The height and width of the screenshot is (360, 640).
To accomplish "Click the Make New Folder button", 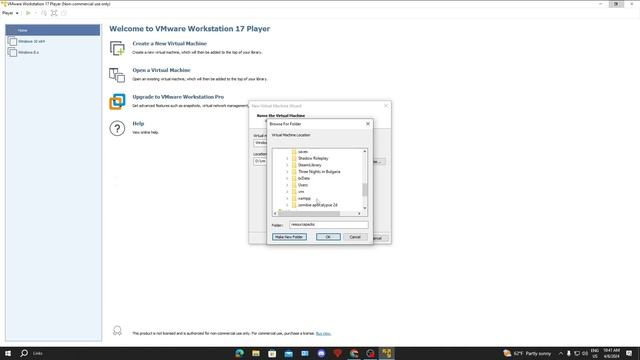I will (x=289, y=237).
